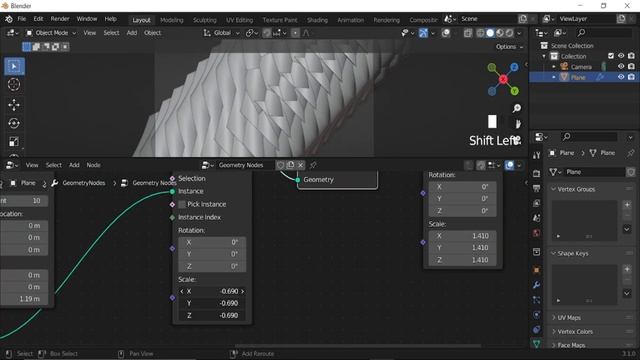Unlink the Geometry Nodes data-block
Image resolution: width=640 pixels, height=360 pixels.
pos(300,165)
